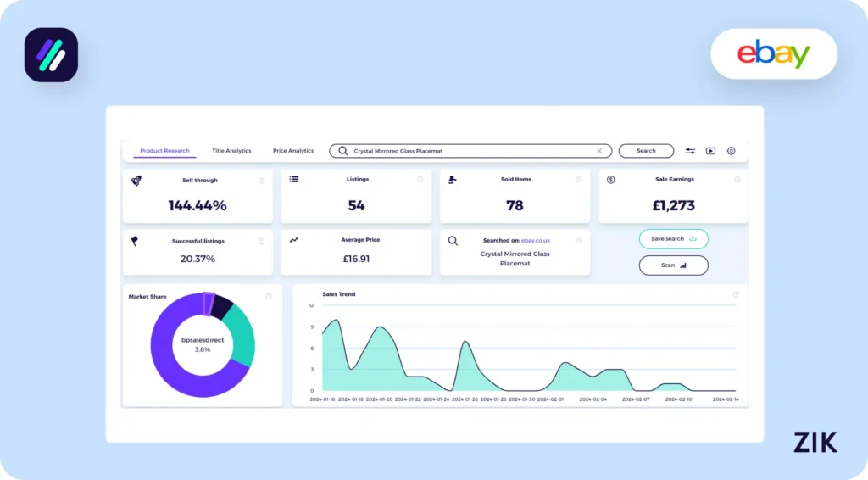This screenshot has width=868, height=480.
Task: Click the Crystal Mirrored Glass Placemat search field
Action: (470, 151)
